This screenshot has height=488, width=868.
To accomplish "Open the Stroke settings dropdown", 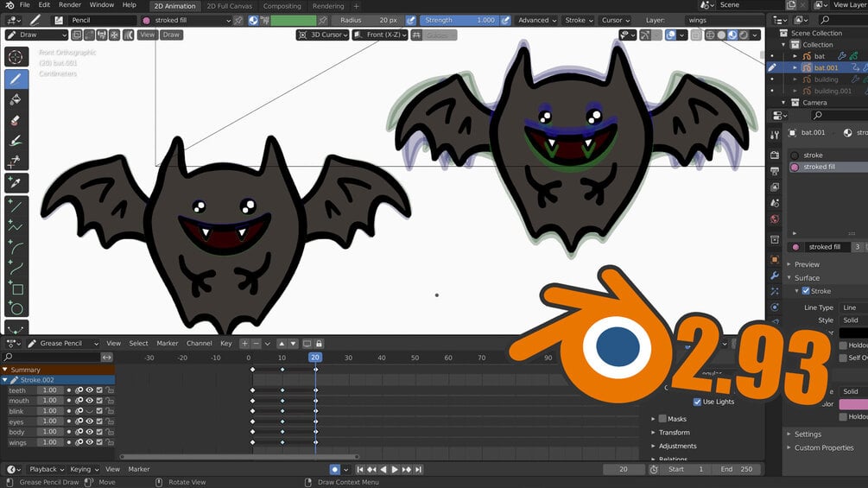I will 579,20.
